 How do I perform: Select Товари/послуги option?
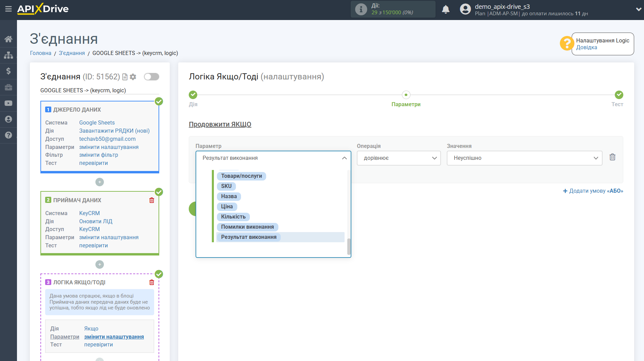[x=241, y=176]
